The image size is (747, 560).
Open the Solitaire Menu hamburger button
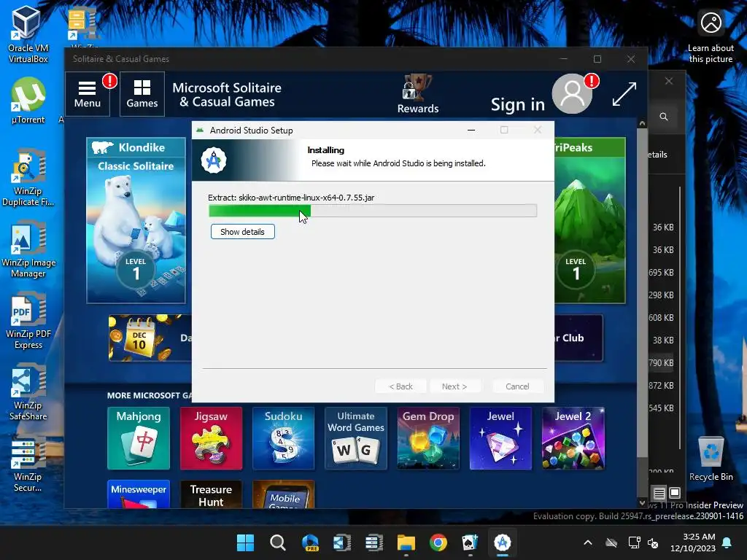tap(88, 94)
